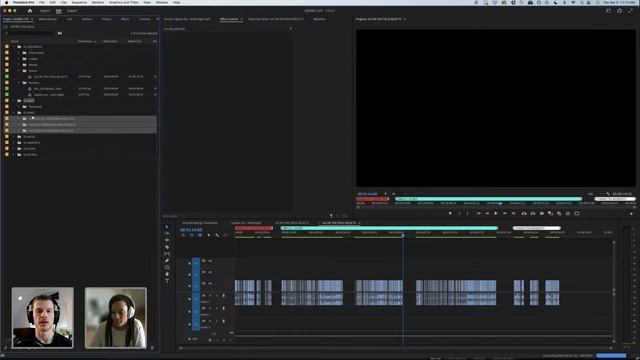Image resolution: width=640 pixels, height=360 pixels.
Task: Toggle Linked Selection in timeline
Action: 200,236
